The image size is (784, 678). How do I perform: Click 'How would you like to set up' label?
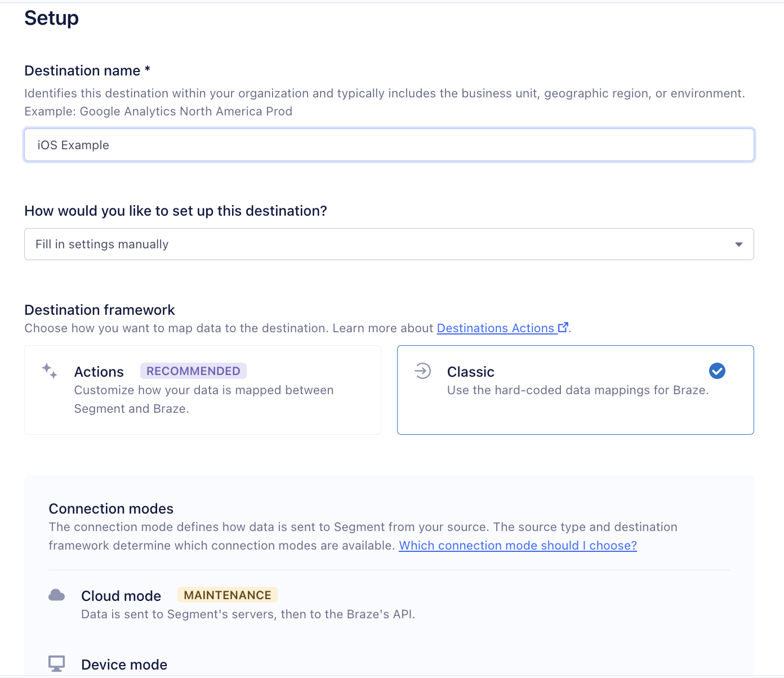(176, 211)
